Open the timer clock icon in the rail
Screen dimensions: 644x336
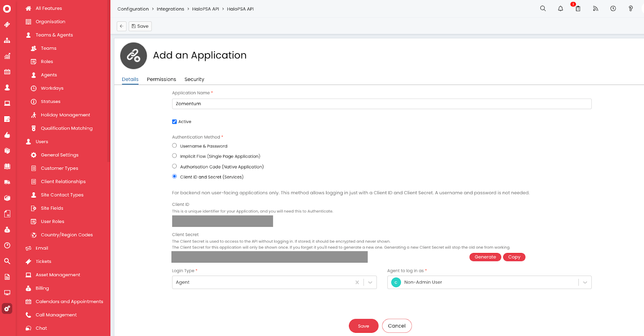pyautogui.click(x=7, y=245)
